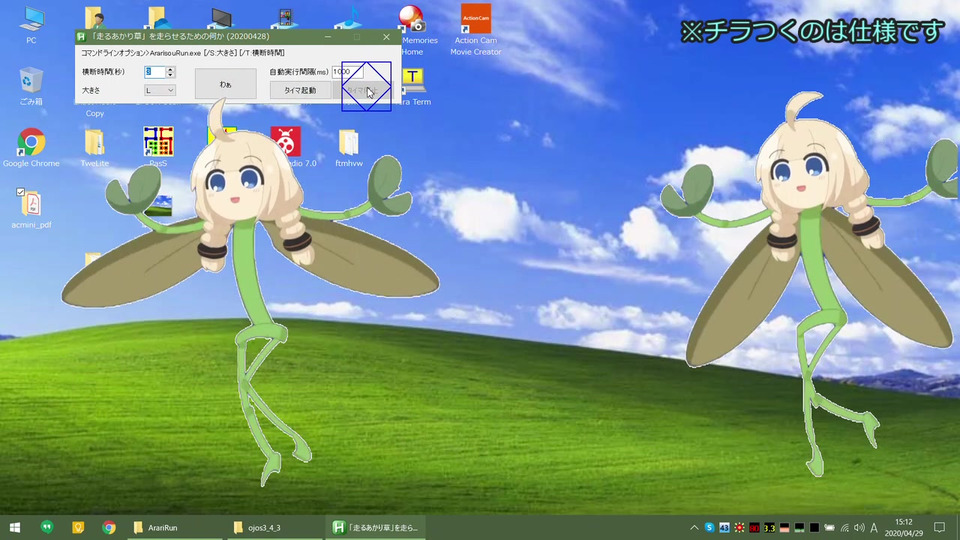Viewport: 960px width, 540px height.
Task: Open the clock showing 15:12 2020/04/29
Action: click(x=904, y=527)
